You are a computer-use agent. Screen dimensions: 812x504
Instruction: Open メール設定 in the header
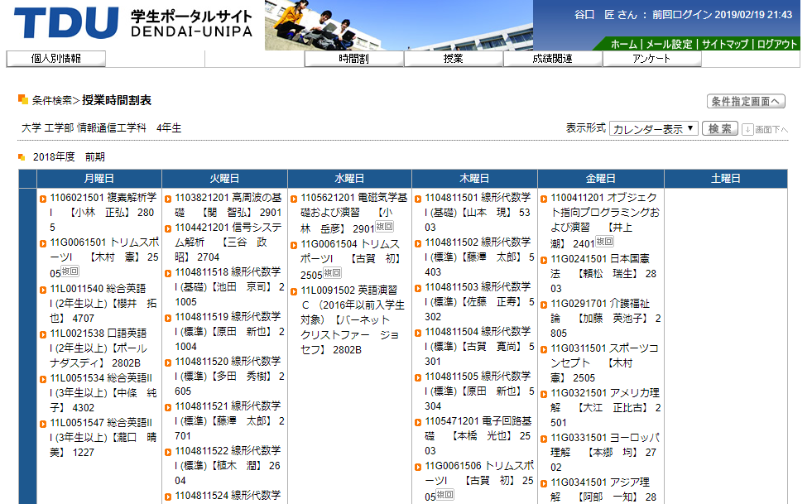tap(669, 44)
